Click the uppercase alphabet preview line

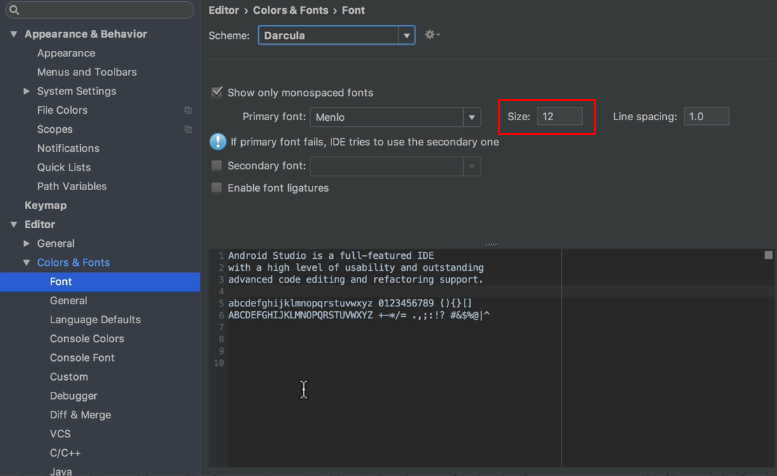(359, 315)
